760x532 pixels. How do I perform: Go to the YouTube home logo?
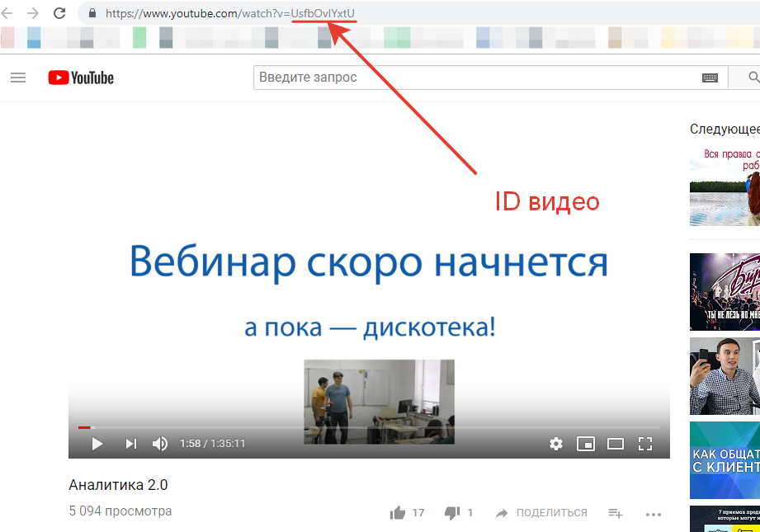81,78
